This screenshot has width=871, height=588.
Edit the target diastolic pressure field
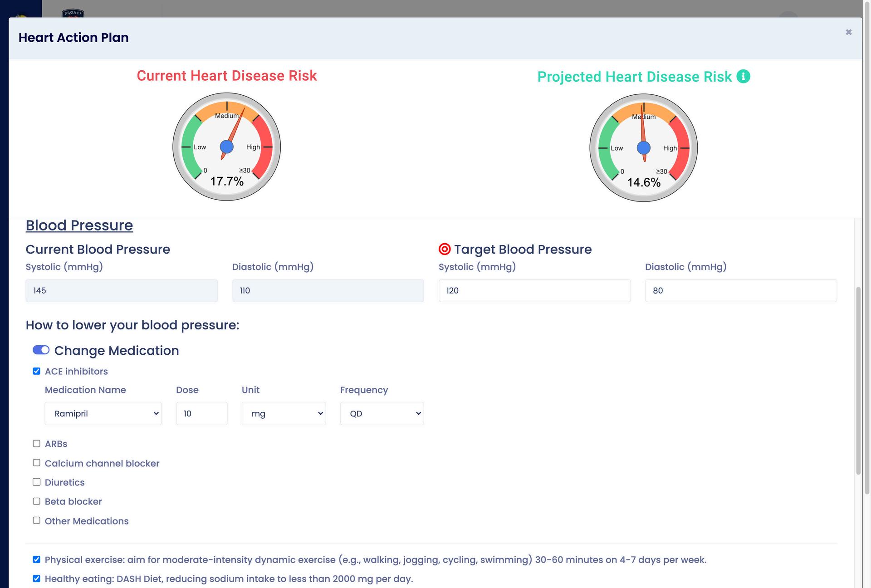[x=741, y=291]
